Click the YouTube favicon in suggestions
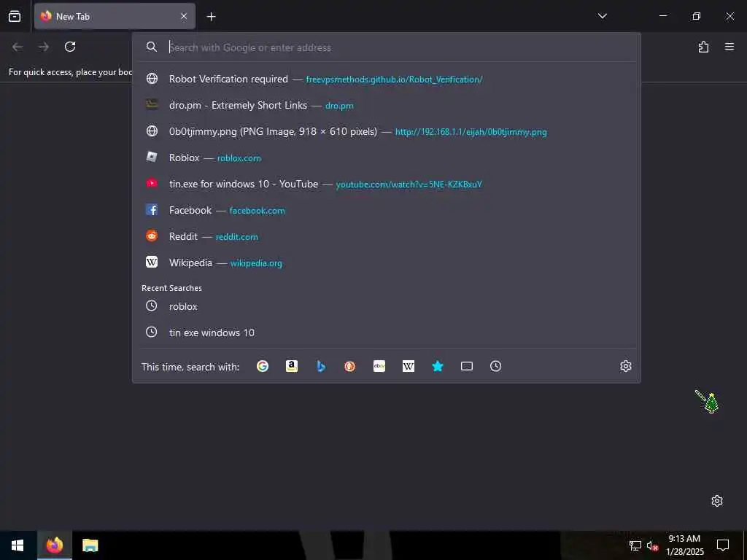The height and width of the screenshot is (560, 747). pyautogui.click(x=152, y=183)
